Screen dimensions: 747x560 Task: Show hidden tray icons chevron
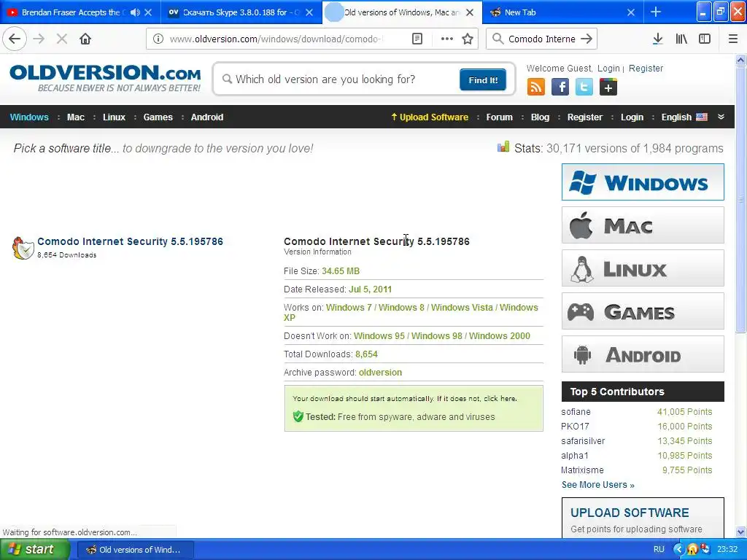678,549
